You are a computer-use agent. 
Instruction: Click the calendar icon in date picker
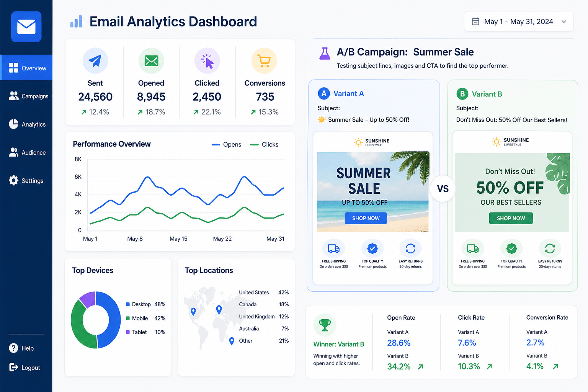coord(475,21)
